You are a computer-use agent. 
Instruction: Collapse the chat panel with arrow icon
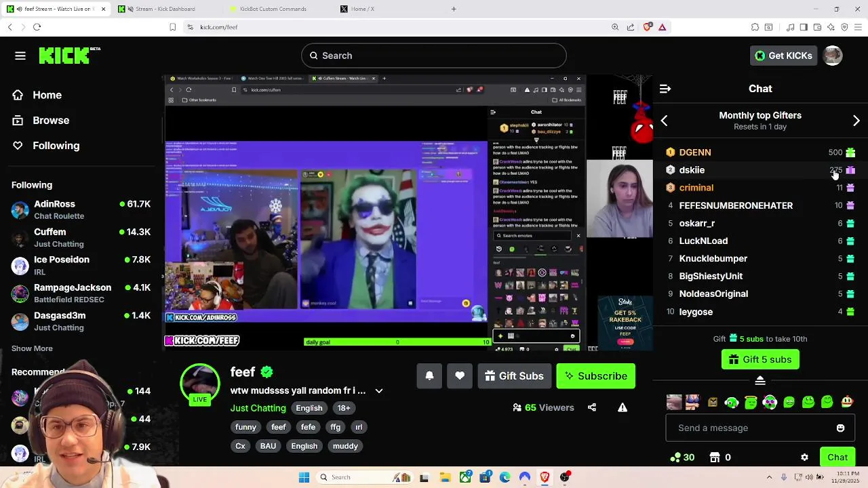click(665, 89)
